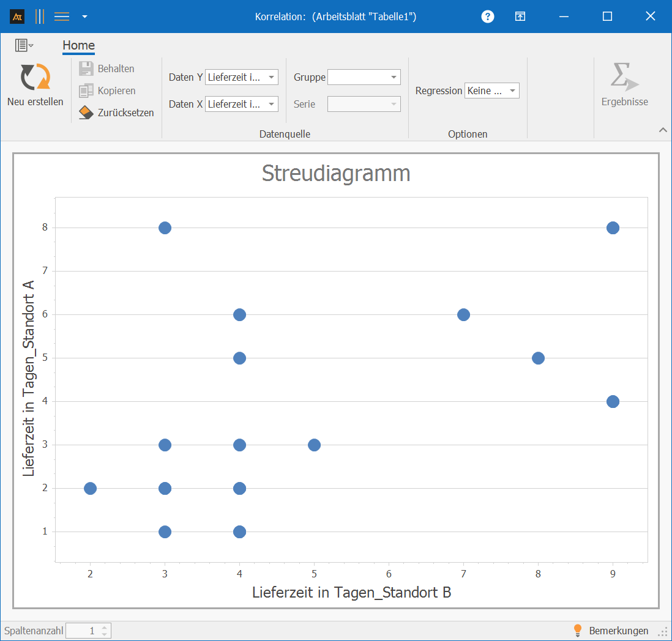672x641 pixels.
Task: Open the help question mark icon
Action: (x=488, y=17)
